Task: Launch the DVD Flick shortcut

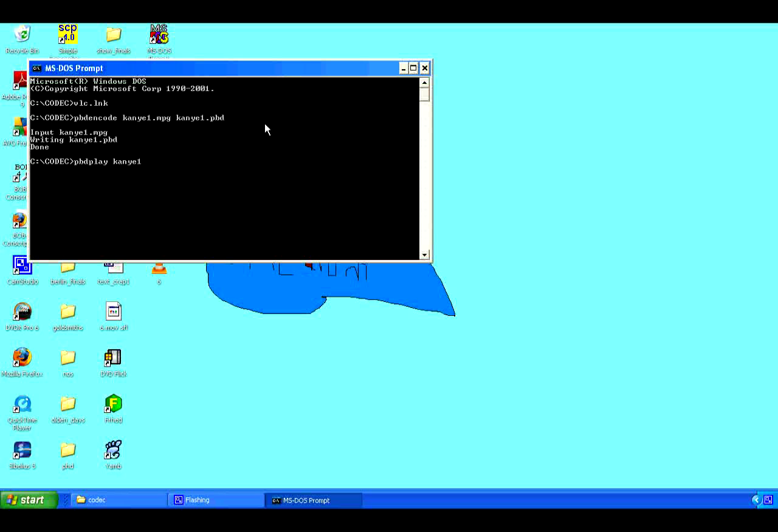Action: coord(114,363)
